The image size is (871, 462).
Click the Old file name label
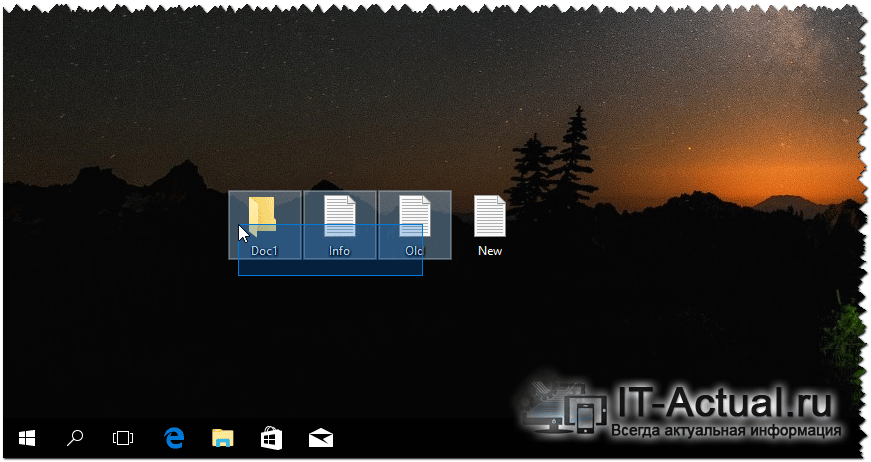coord(414,251)
